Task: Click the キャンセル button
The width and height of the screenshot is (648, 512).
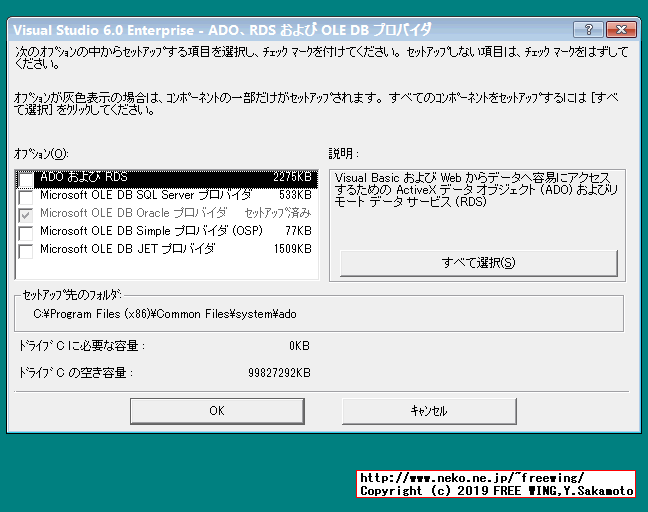Action: point(429,411)
